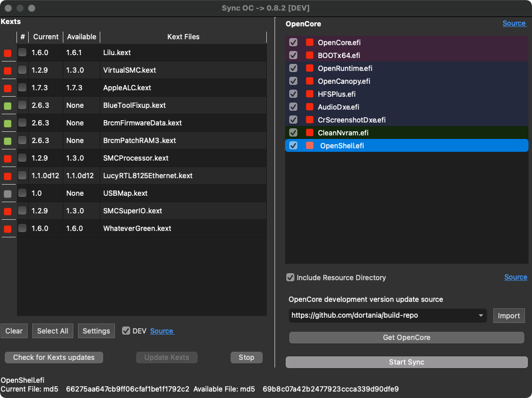This screenshot has height=398, width=532.
Task: Tick the checkbox for WhateverGreen.kext
Action: tap(22, 228)
